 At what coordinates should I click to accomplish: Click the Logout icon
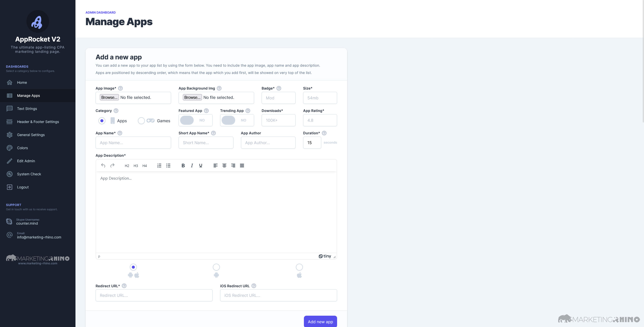click(10, 187)
